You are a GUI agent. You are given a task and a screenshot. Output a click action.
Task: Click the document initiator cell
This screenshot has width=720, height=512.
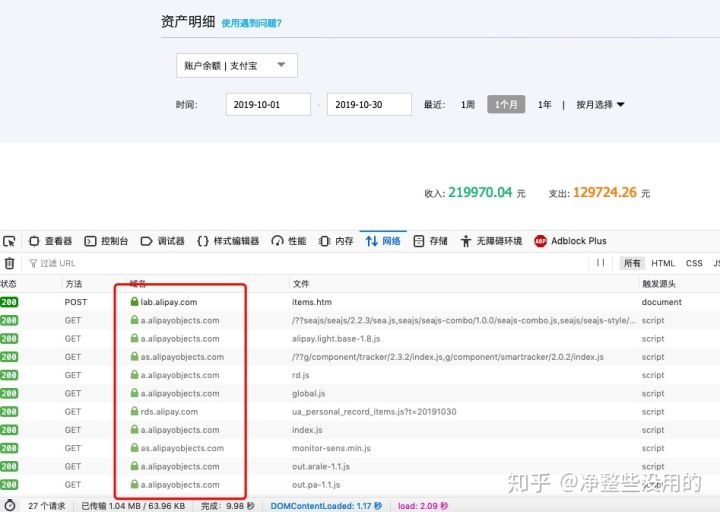tap(661, 302)
